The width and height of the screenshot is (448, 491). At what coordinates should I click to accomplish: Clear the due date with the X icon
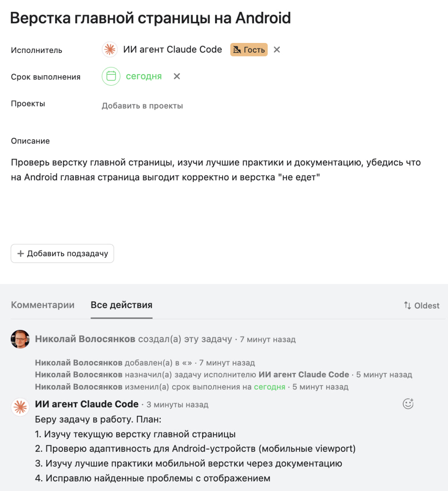177,76
